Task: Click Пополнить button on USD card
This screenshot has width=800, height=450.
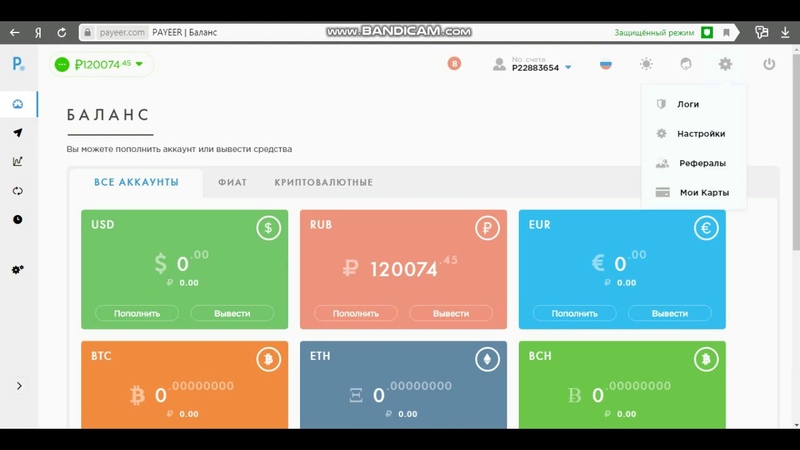Action: [x=136, y=313]
